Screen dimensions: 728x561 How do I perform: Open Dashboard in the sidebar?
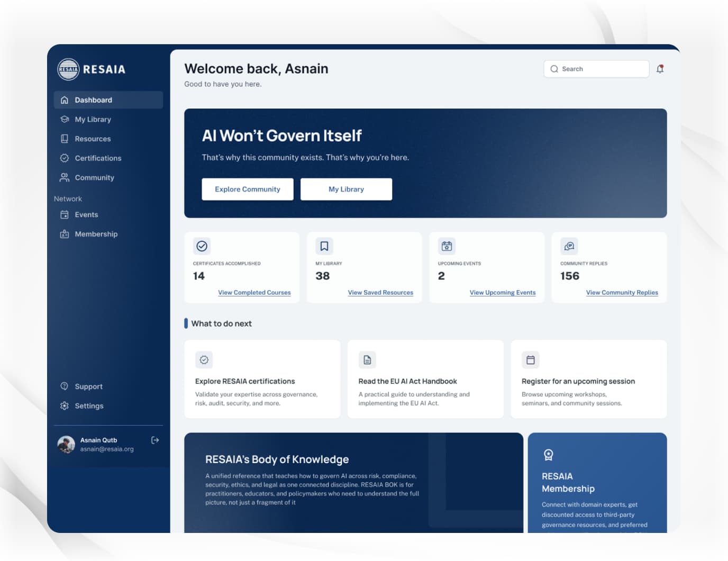[108, 100]
